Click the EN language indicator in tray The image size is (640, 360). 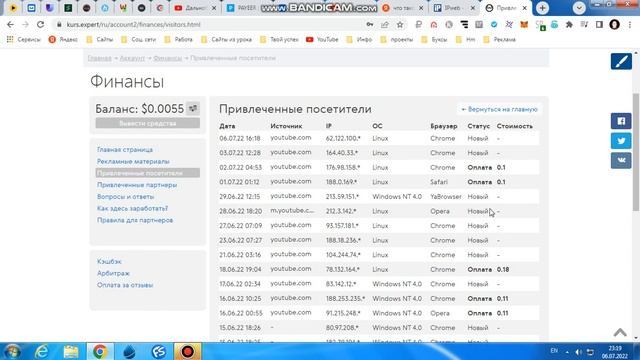coord(554,351)
